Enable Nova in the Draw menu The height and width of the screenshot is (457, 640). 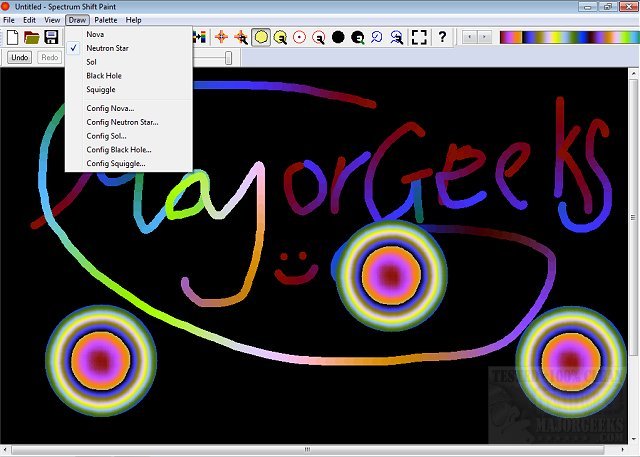click(x=96, y=33)
